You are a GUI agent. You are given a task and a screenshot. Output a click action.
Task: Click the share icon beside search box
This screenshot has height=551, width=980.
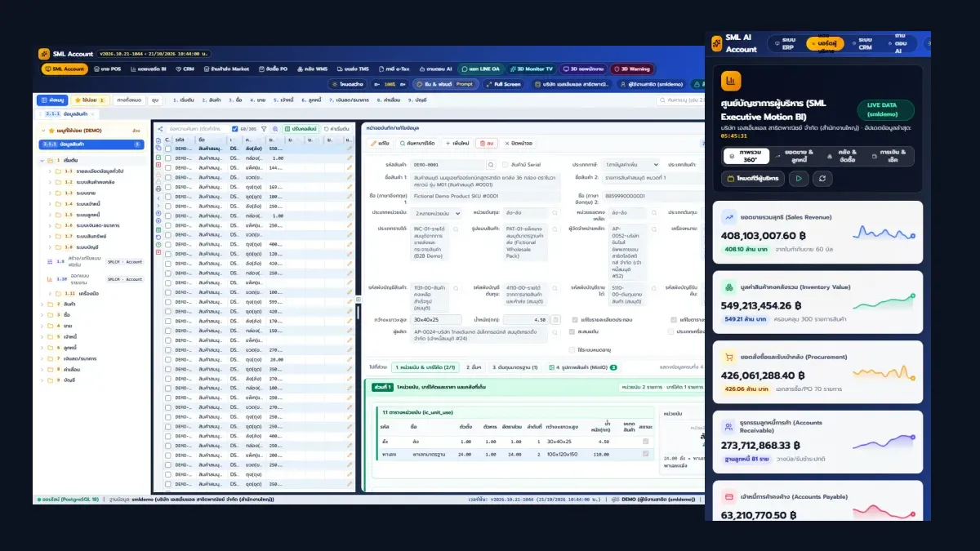tap(160, 128)
